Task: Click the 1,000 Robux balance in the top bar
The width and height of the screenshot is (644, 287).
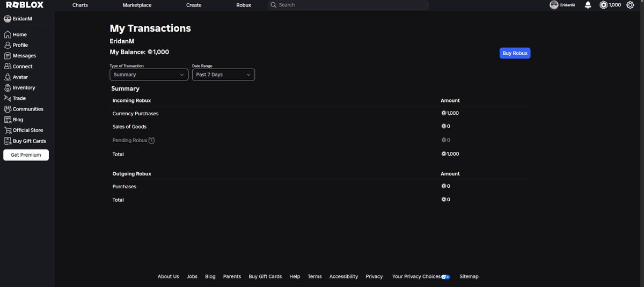Action: pos(615,5)
